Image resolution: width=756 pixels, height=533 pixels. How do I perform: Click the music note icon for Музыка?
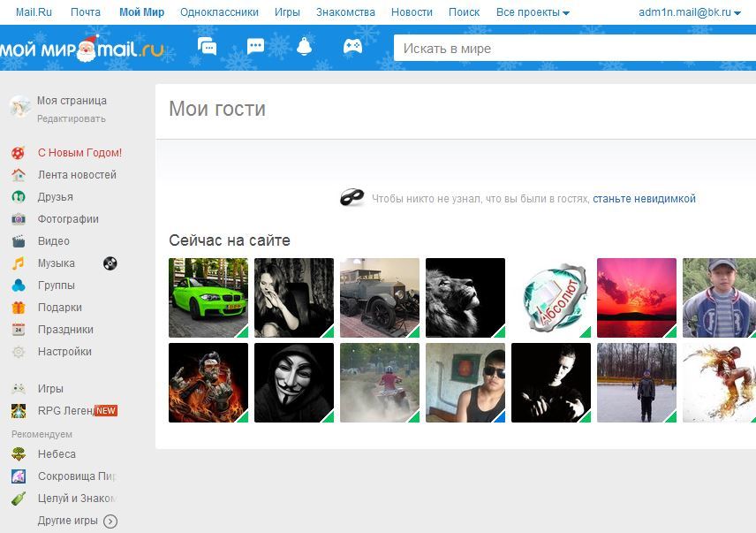click(19, 263)
